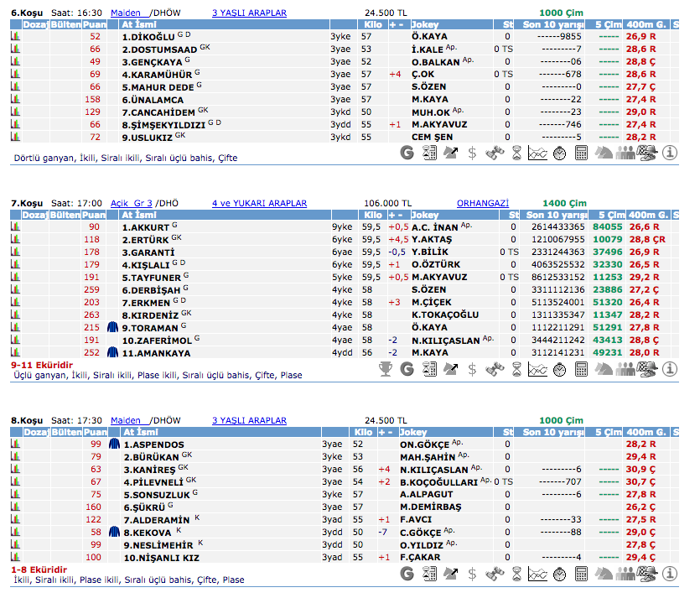Viewport: 700px width, 598px height.
Task: Open the line graph icon in race 6 toolbar
Action: (538, 153)
